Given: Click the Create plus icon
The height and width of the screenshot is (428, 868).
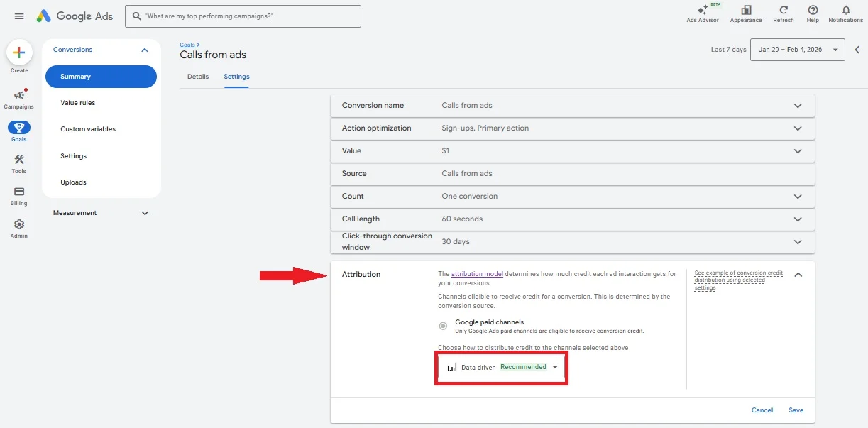Looking at the screenshot, I should tap(19, 53).
